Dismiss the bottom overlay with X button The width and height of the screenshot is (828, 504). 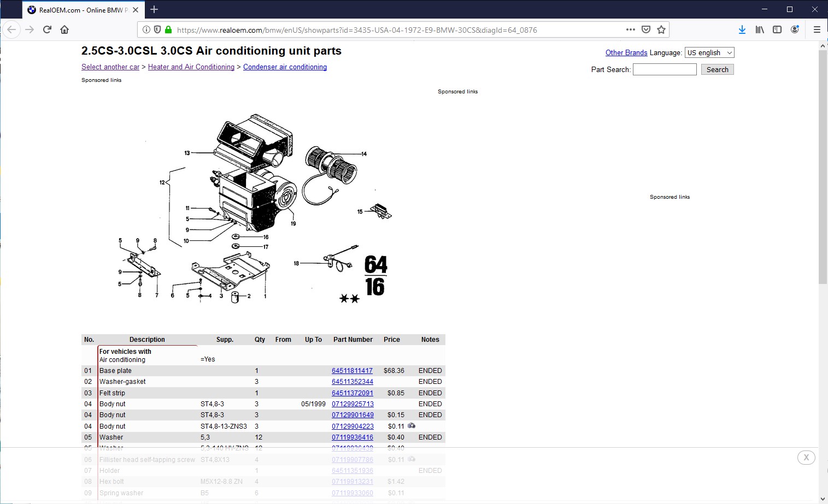[x=806, y=458]
